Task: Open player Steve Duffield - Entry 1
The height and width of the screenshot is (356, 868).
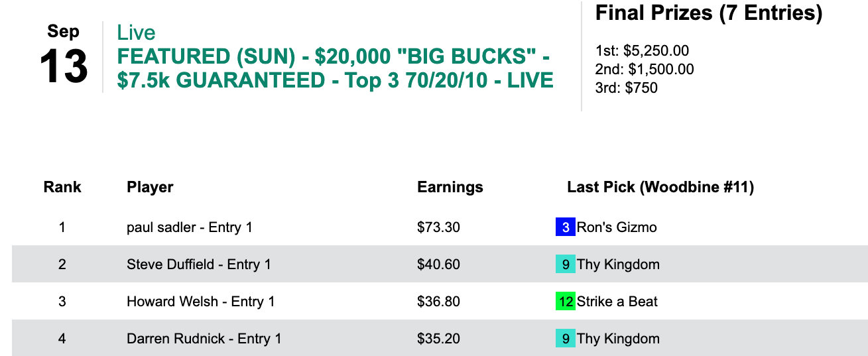Action: (198, 265)
